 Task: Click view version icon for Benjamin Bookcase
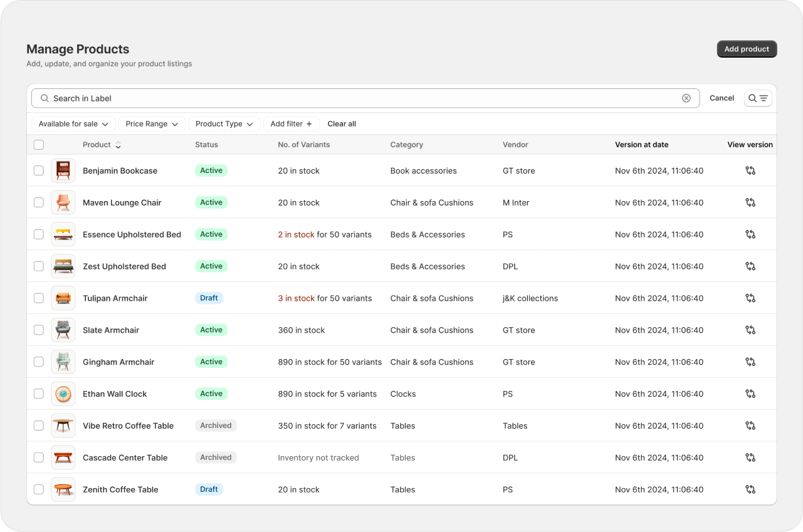coord(750,170)
